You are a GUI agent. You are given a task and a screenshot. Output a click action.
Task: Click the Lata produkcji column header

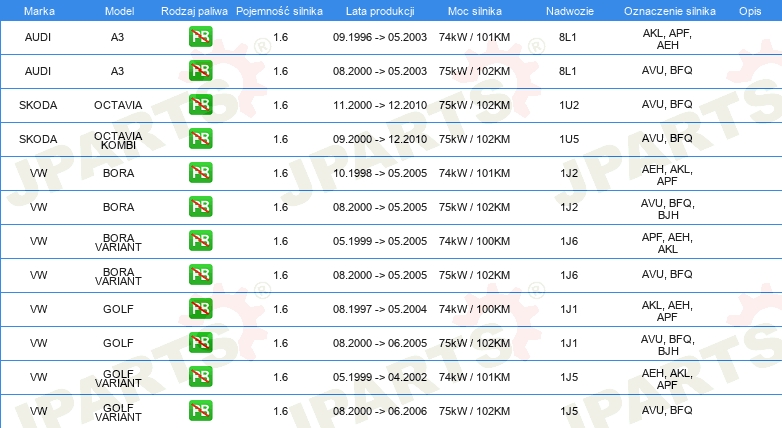coord(380,11)
